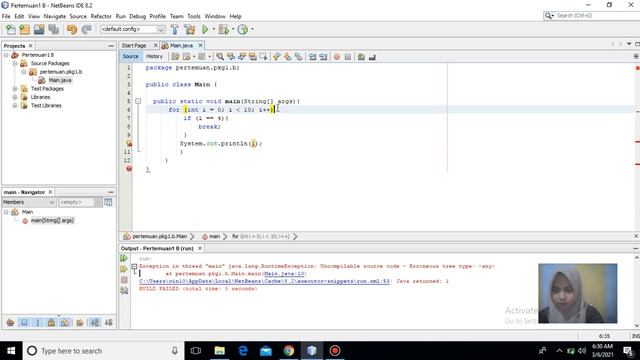
Task: Click the Uncomment editor toolbar icon
Action: point(372,57)
